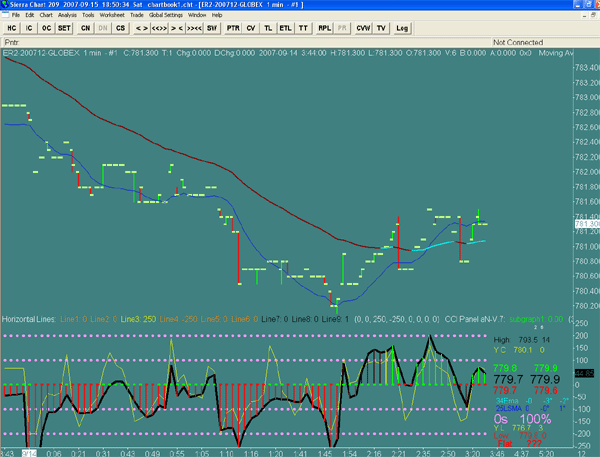The image size is (600, 457).
Task: Click the 'Not Connected' status text
Action: pos(518,42)
